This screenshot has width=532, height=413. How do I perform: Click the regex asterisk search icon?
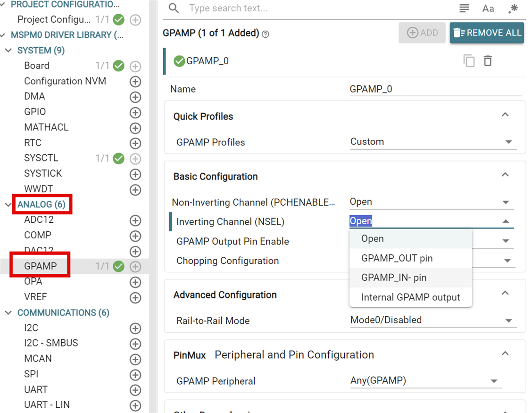point(513,8)
